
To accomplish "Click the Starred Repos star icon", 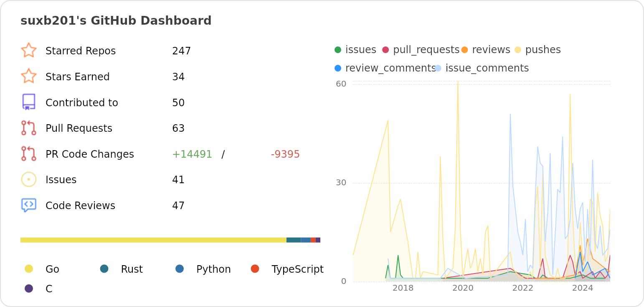I will tap(29, 50).
